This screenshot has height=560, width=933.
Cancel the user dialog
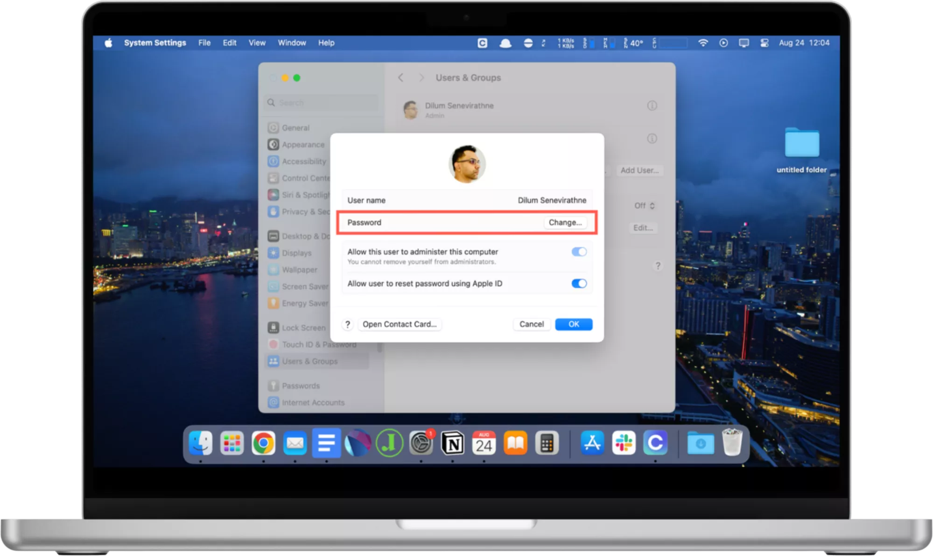coord(531,324)
